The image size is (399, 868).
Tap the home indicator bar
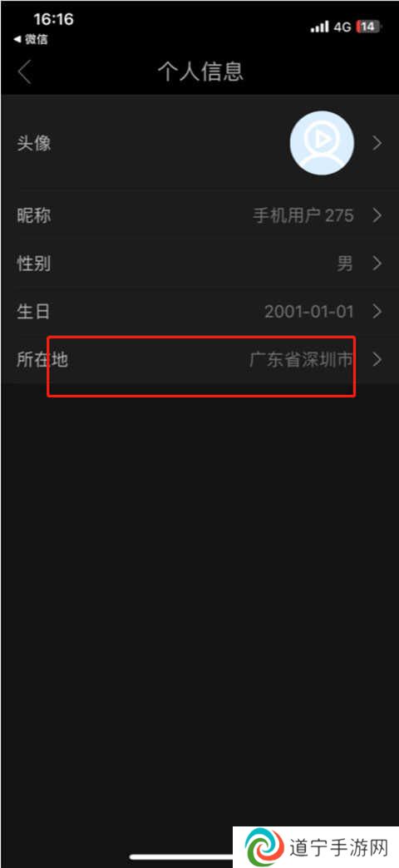click(x=183, y=857)
